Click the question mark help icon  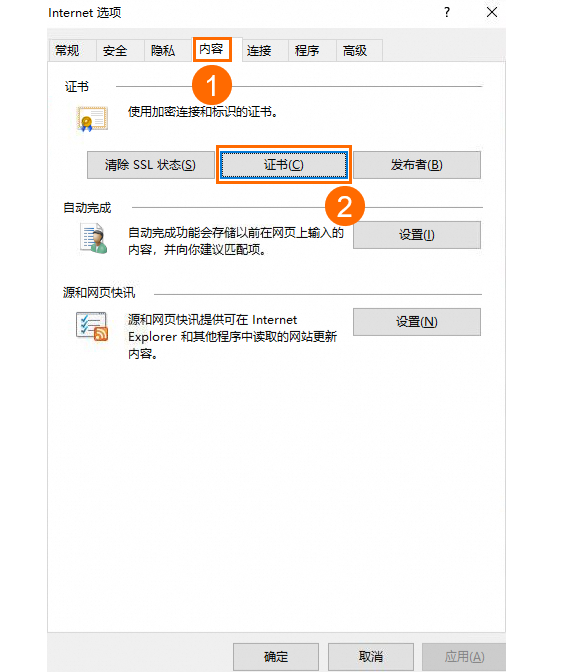(447, 12)
